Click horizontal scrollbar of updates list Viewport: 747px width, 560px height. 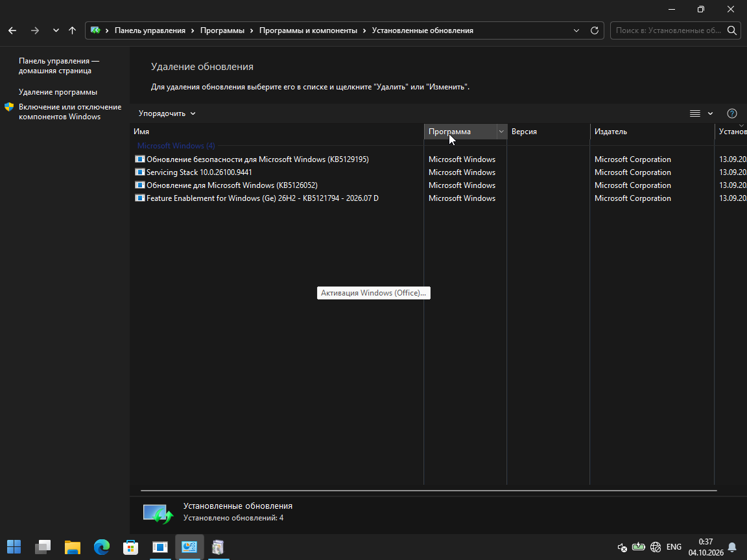coord(429,490)
